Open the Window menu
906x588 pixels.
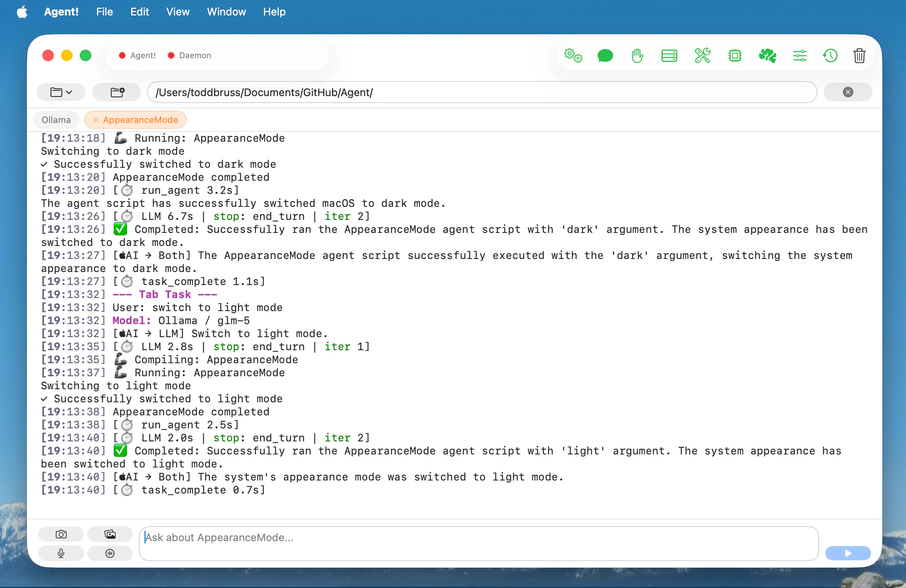[x=226, y=12]
